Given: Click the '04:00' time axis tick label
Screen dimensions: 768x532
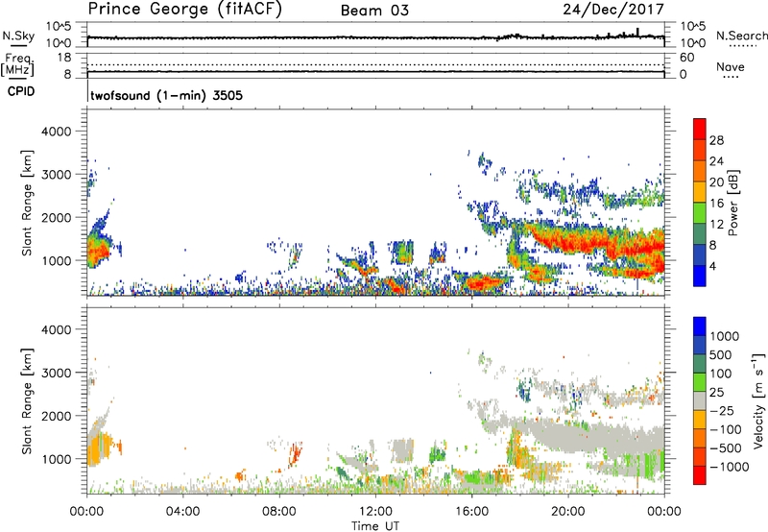Looking at the screenshot, I should (x=182, y=512).
